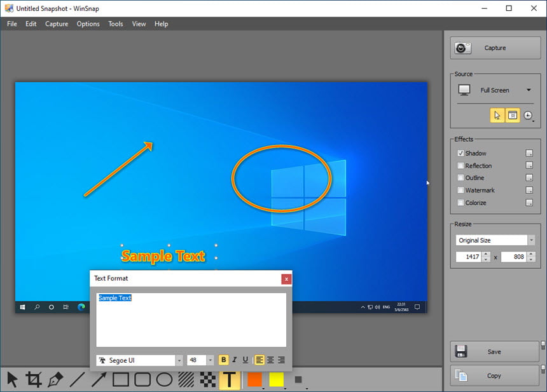Select the arrow pointer selection tool
547x392 pixels.
(13, 379)
